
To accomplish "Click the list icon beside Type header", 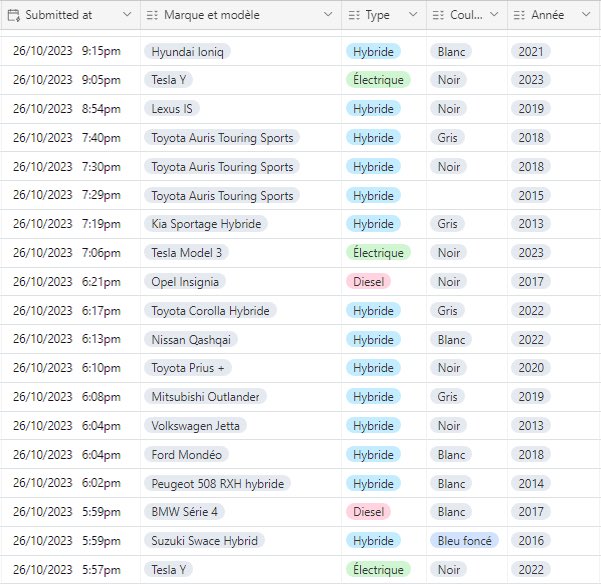I will (354, 15).
